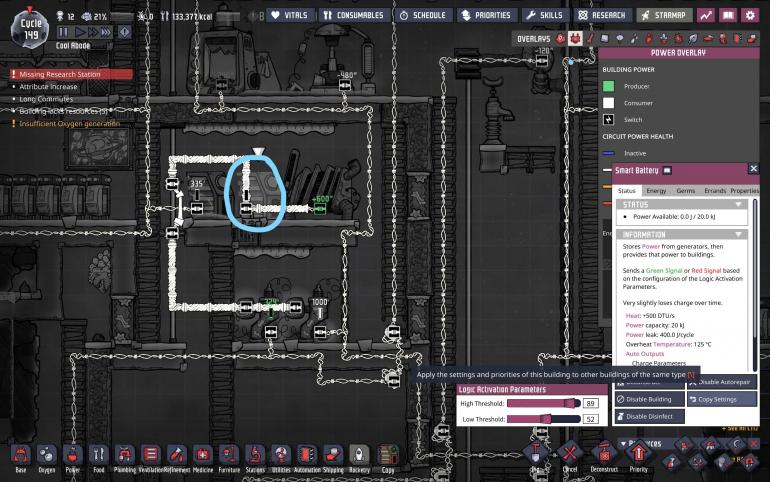Viewport: 770px width, 482px height.
Task: Switch to the Properties tab
Action: coord(744,190)
